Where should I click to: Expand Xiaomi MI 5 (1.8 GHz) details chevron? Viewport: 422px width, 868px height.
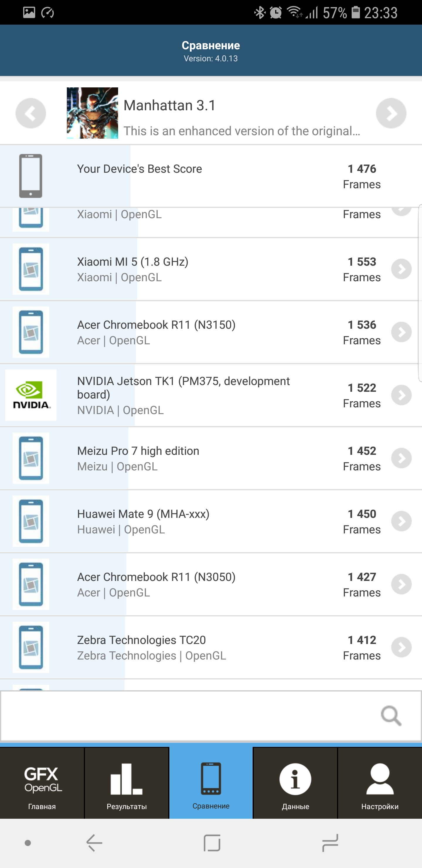401,269
